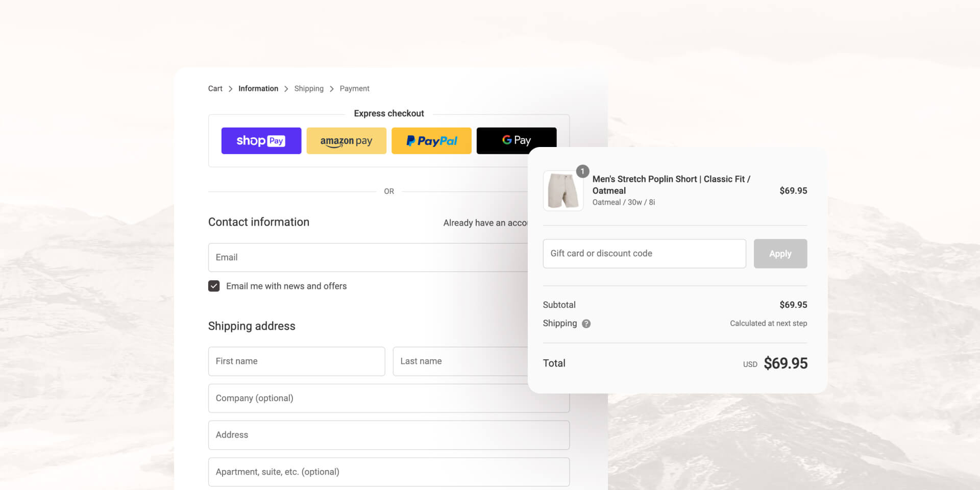Open the Shipping breadcrumb step
This screenshot has height=490, width=980.
(x=309, y=89)
